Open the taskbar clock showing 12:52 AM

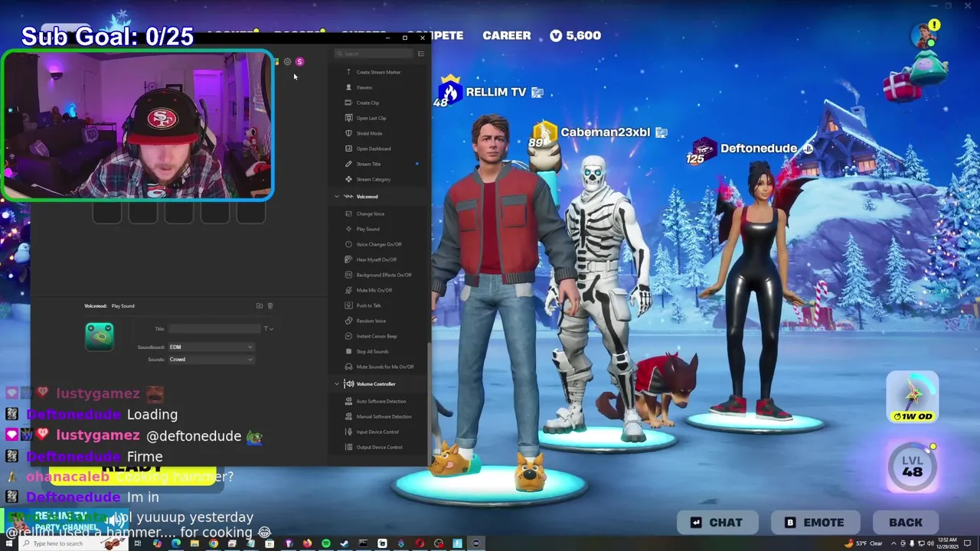[947, 543]
